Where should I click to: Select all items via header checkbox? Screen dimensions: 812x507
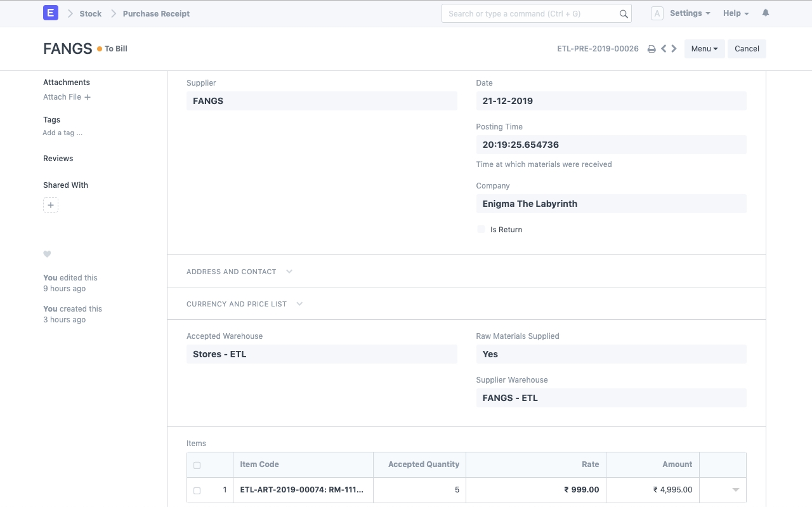click(197, 465)
